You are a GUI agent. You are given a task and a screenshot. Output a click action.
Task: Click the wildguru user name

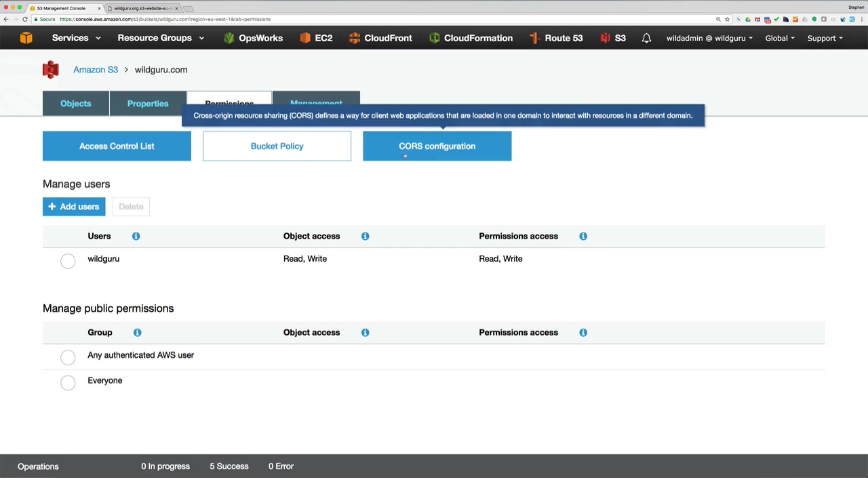(104, 259)
